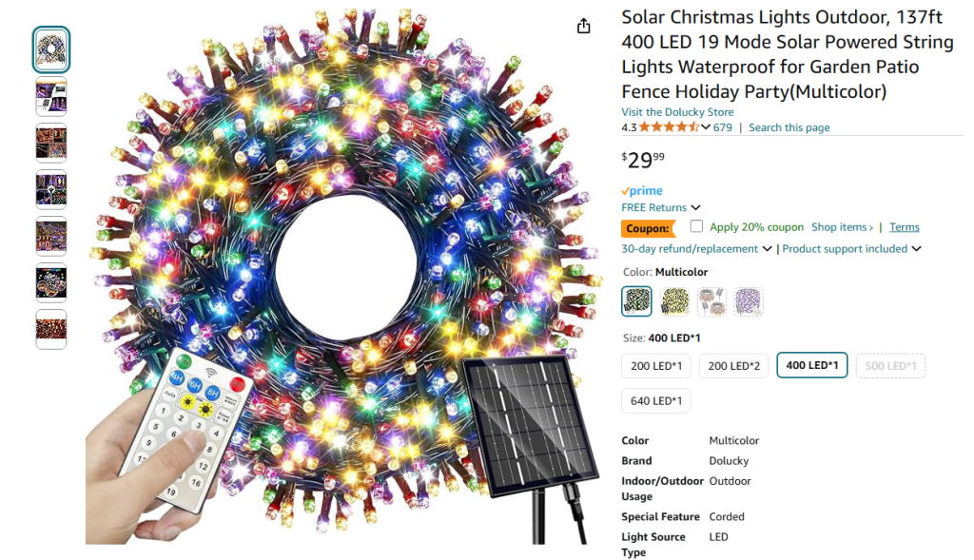Expand 30-day refund/replacement details
This screenshot has height=560, width=974.
tap(696, 249)
